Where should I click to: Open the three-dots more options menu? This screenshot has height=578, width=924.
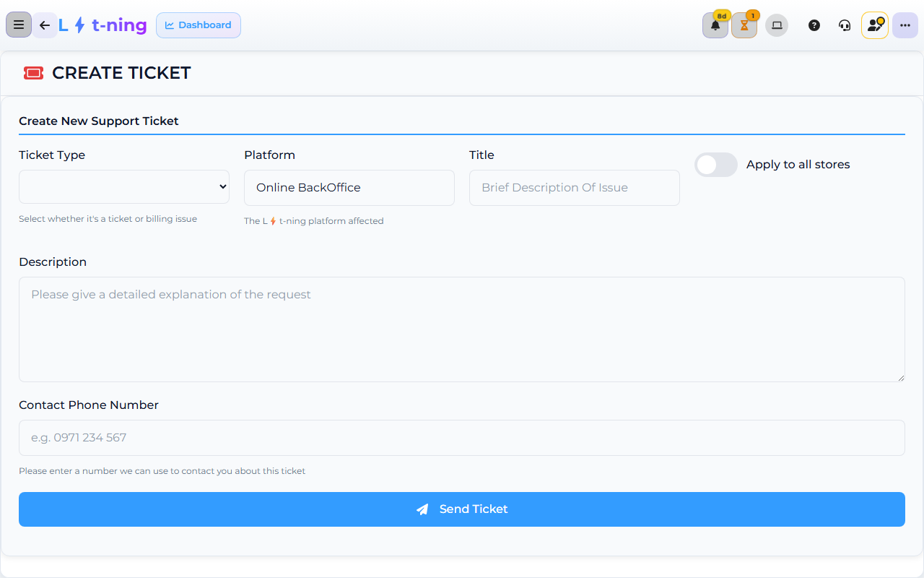point(905,25)
